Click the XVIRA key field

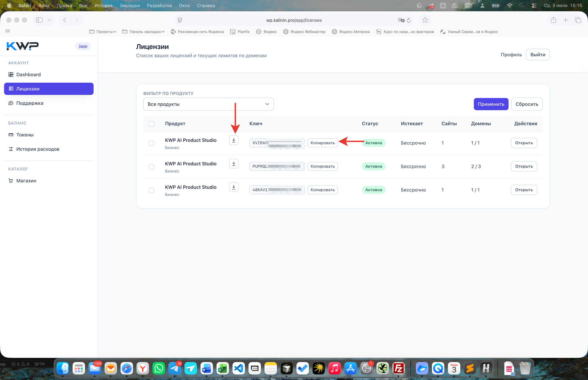277,143
